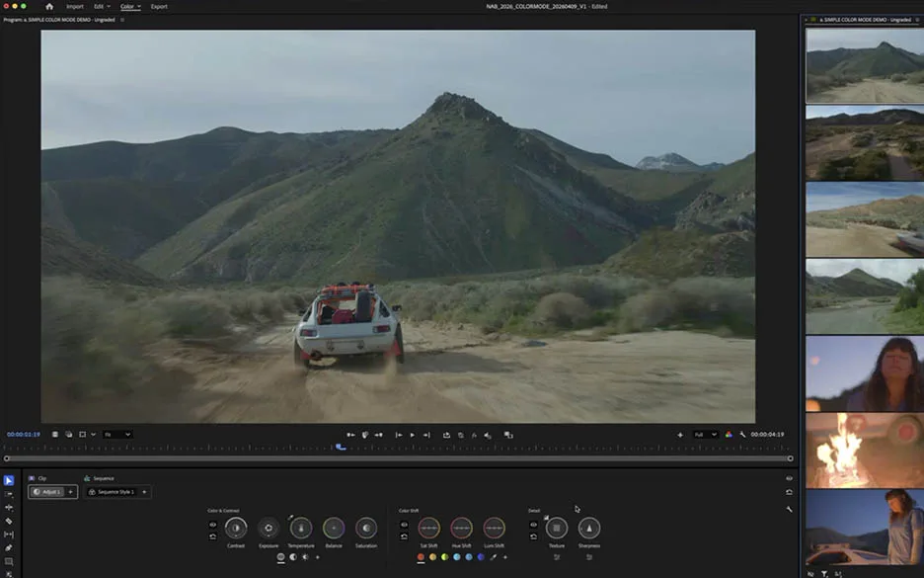The width and height of the screenshot is (924, 578).
Task: Go to In point button
Action: (399, 435)
